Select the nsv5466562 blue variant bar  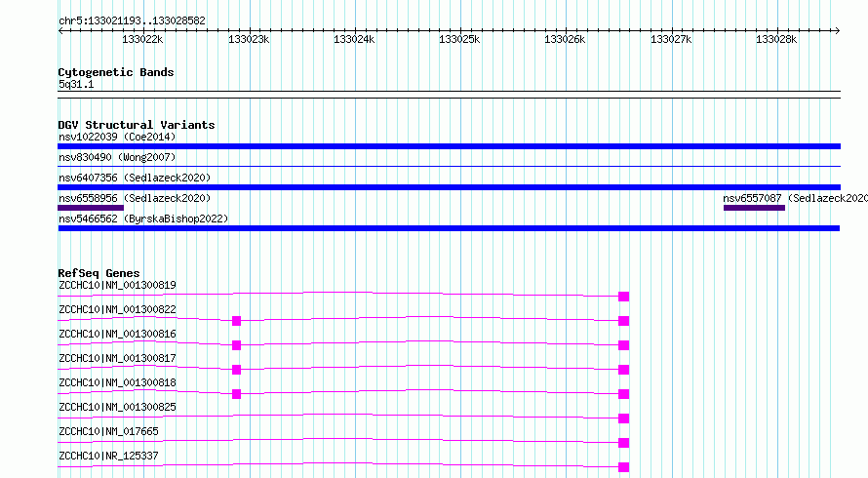[449, 228]
